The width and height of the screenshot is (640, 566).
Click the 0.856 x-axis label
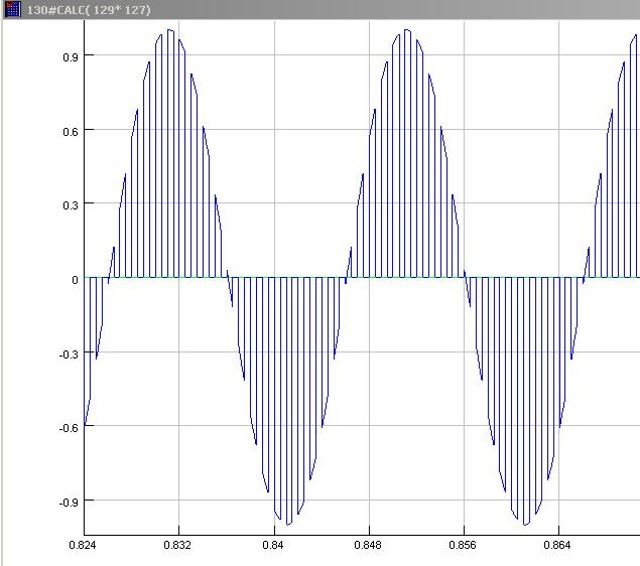(462, 545)
